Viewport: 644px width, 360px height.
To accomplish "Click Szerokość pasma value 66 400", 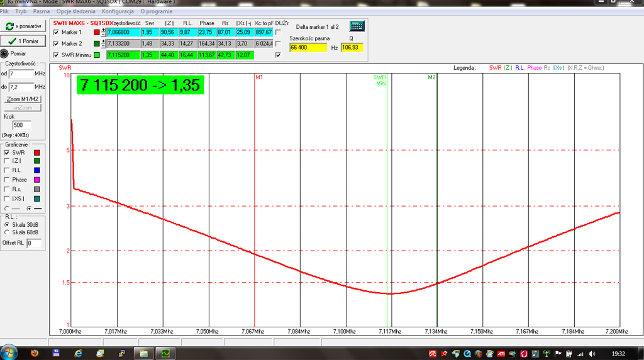I will [308, 48].
